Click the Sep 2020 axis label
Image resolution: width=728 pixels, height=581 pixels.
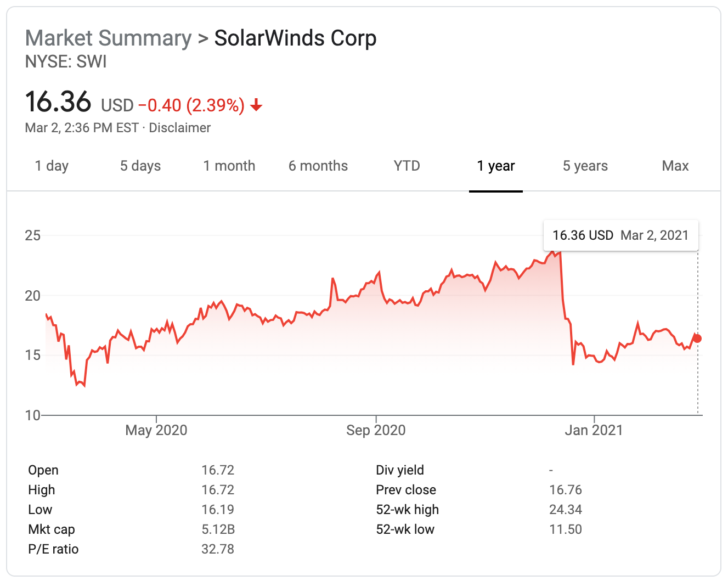376,430
